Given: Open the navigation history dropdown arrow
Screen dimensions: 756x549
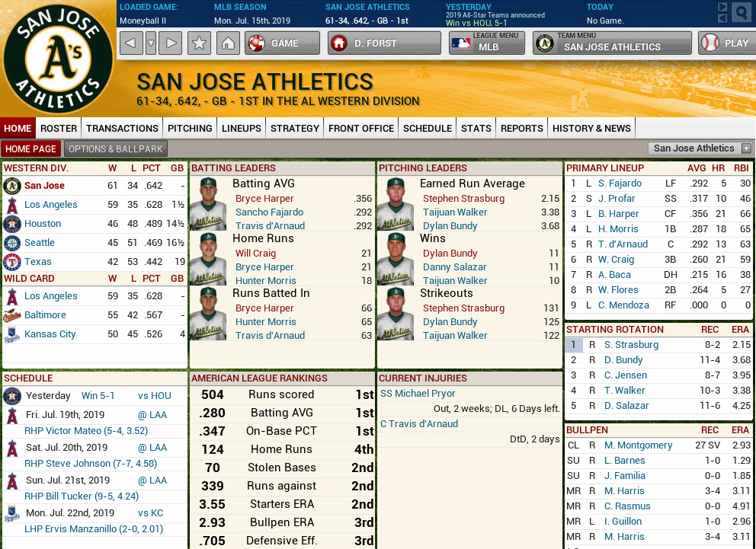Looking at the screenshot, I should coord(151,43).
